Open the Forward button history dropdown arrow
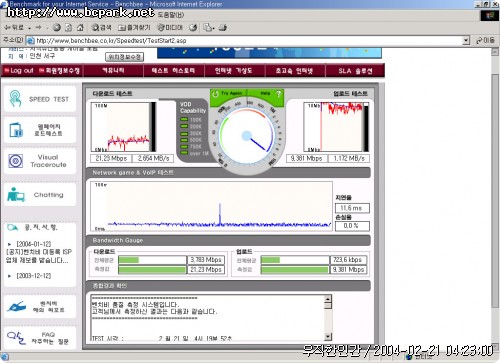The image size is (500, 363). [x=47, y=28]
